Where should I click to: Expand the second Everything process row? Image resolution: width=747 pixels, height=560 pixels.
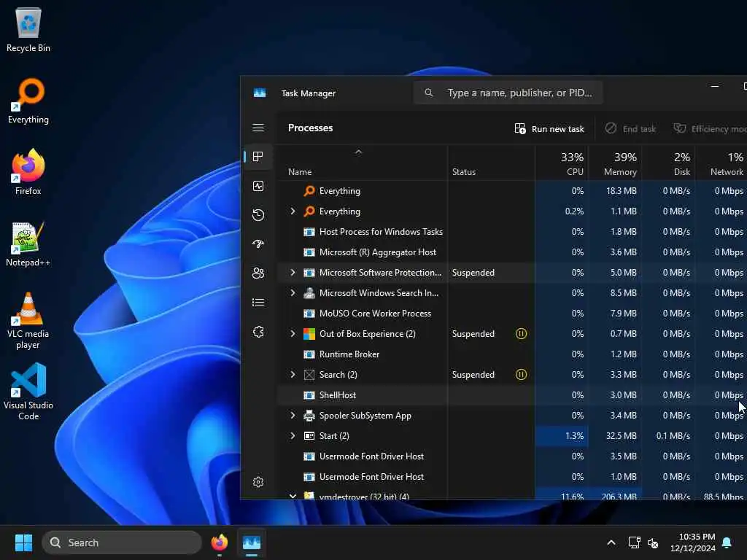(293, 211)
